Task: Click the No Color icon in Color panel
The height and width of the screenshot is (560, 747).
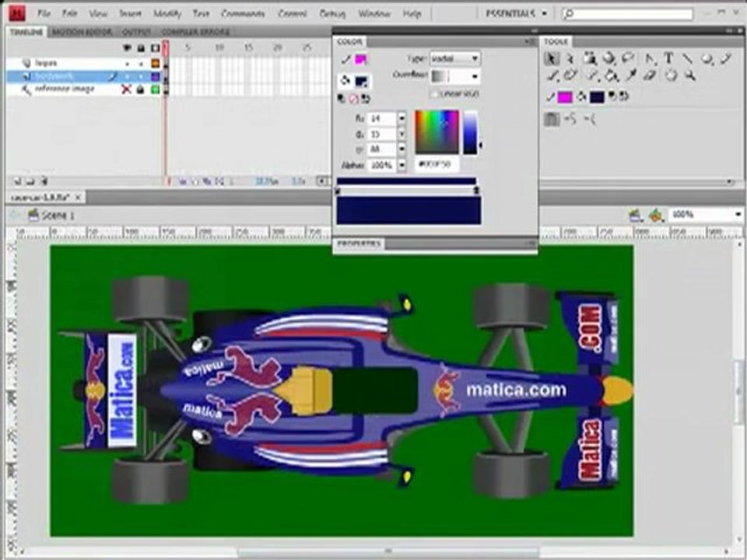Action: pyautogui.click(x=353, y=99)
